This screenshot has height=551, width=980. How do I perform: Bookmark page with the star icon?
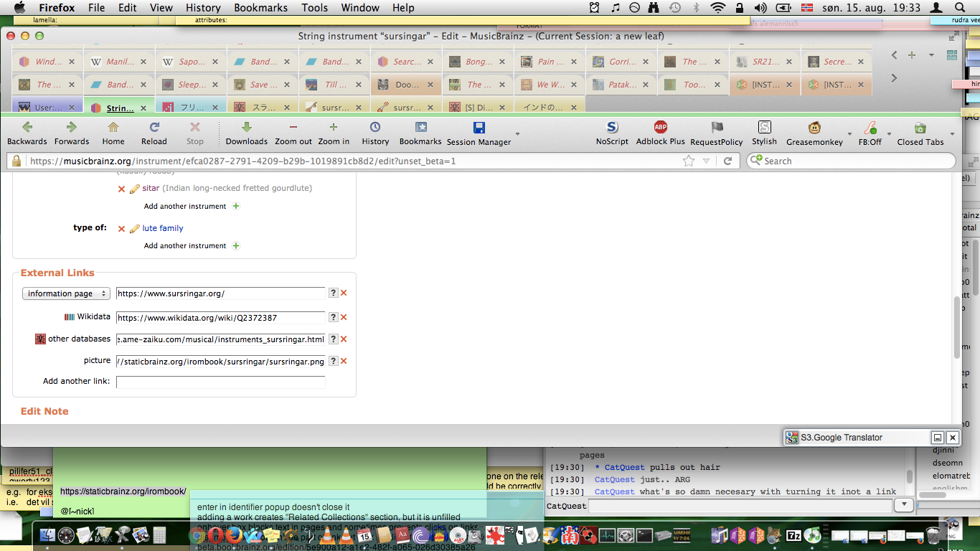point(689,161)
